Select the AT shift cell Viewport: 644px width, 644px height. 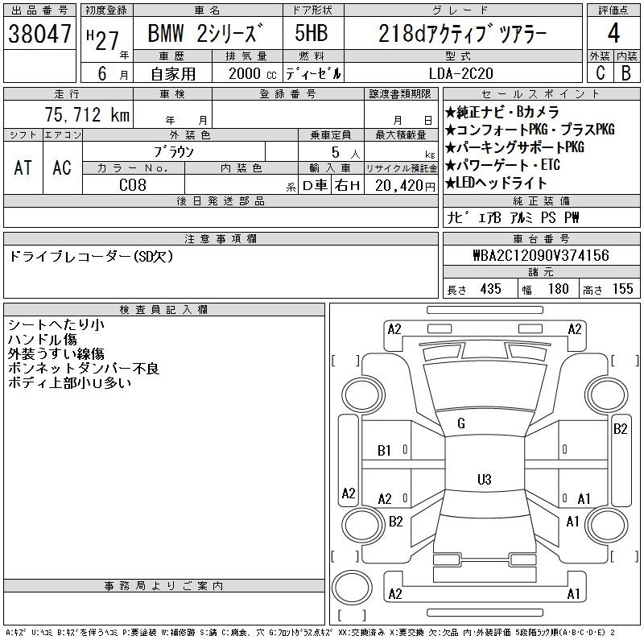(x=23, y=167)
